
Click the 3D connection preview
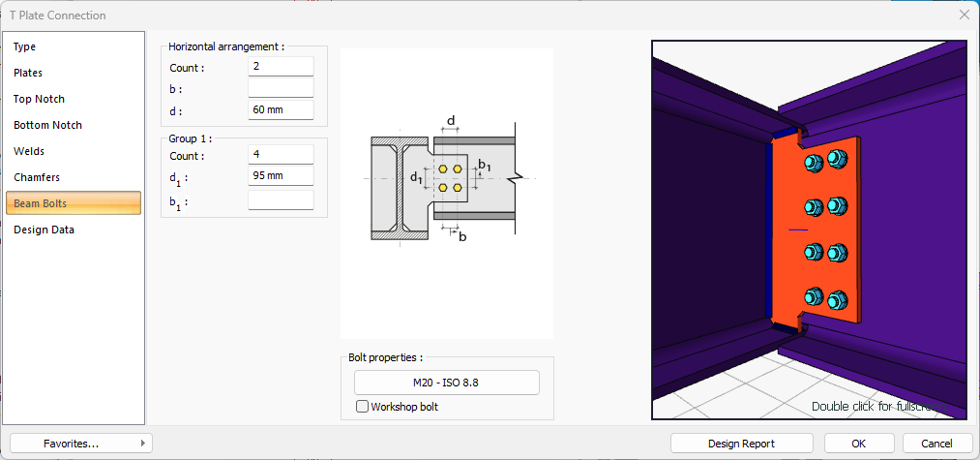point(809,230)
